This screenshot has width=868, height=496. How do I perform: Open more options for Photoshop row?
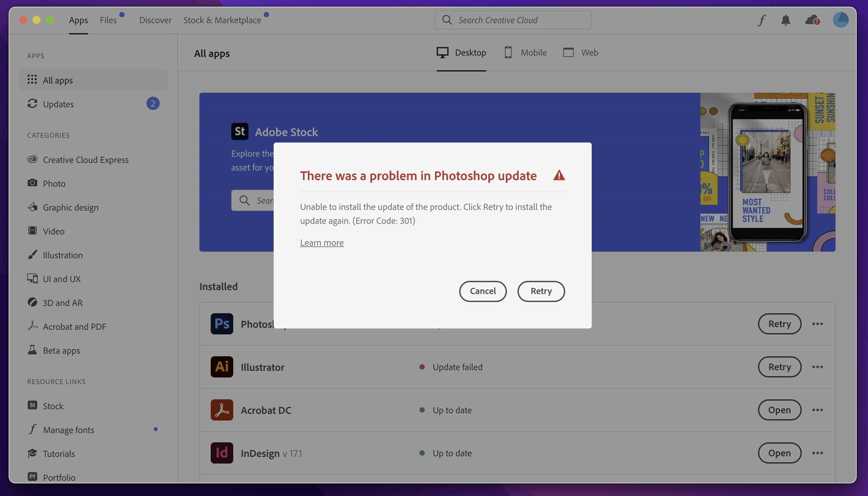[x=817, y=323]
